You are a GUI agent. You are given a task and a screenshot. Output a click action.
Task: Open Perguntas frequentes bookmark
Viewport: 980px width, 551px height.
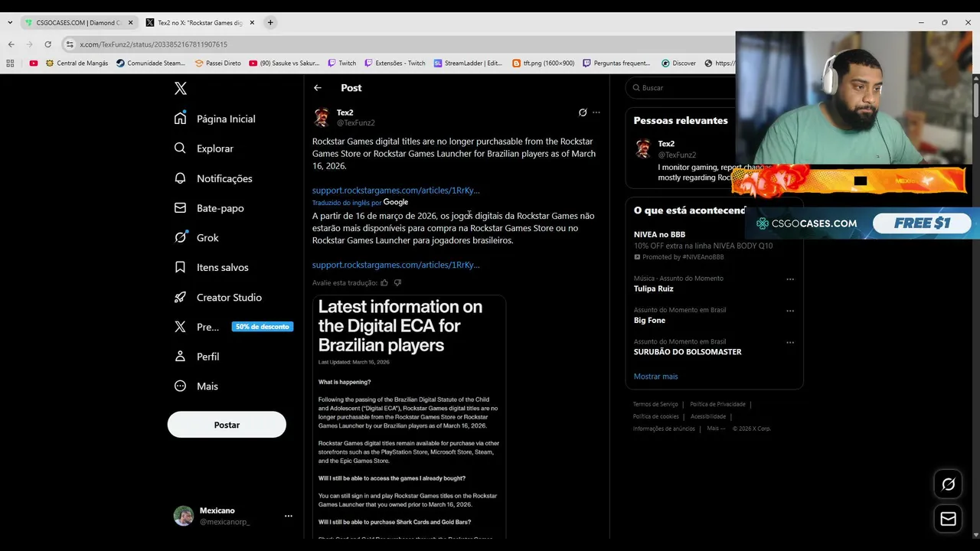tap(616, 64)
